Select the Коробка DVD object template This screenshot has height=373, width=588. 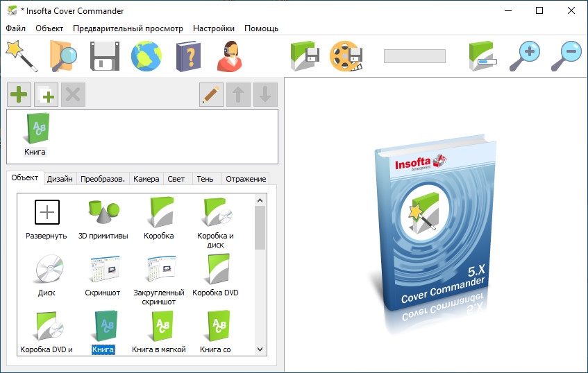215,274
